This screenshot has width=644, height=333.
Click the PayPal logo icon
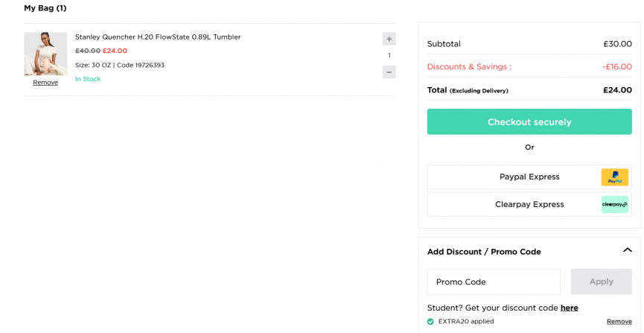tap(614, 177)
